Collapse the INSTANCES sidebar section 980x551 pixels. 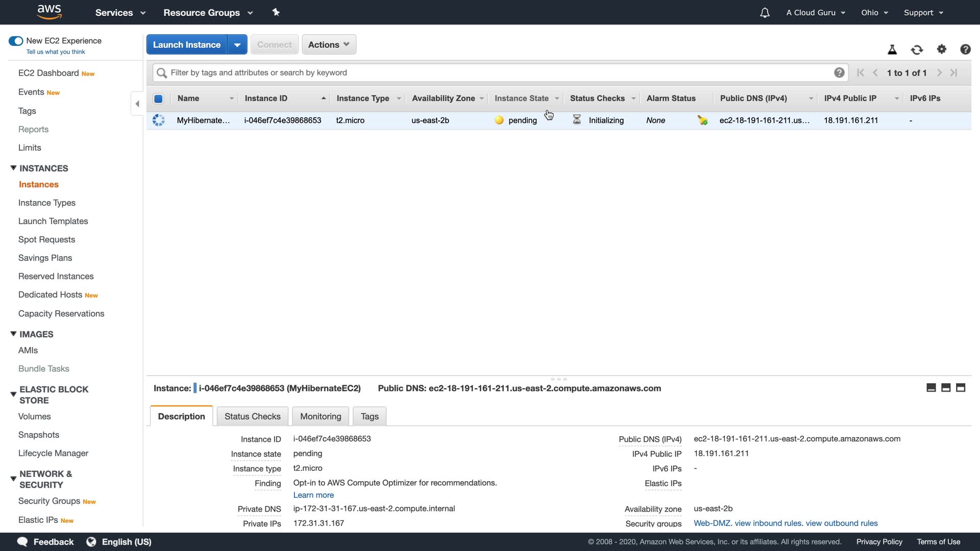point(13,168)
